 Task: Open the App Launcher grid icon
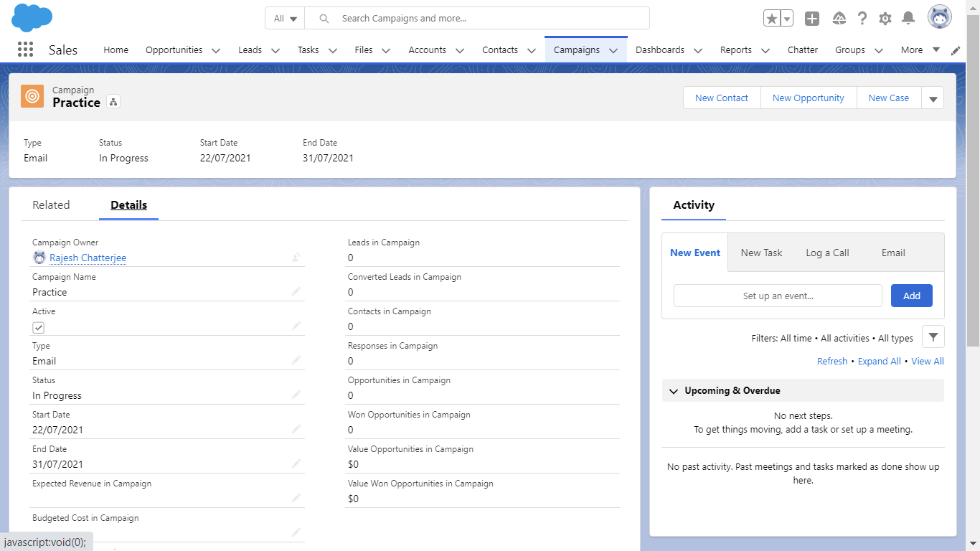coord(25,50)
